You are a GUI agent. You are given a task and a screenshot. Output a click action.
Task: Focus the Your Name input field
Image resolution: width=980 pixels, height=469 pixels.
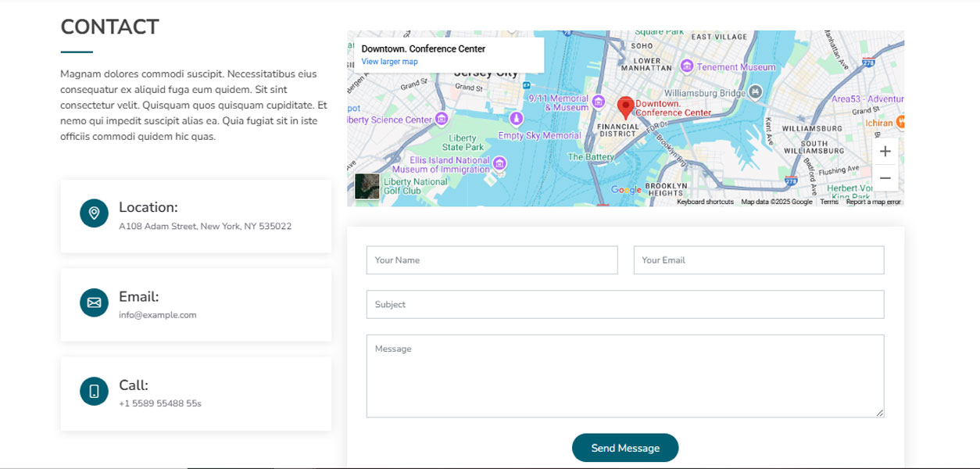click(492, 260)
